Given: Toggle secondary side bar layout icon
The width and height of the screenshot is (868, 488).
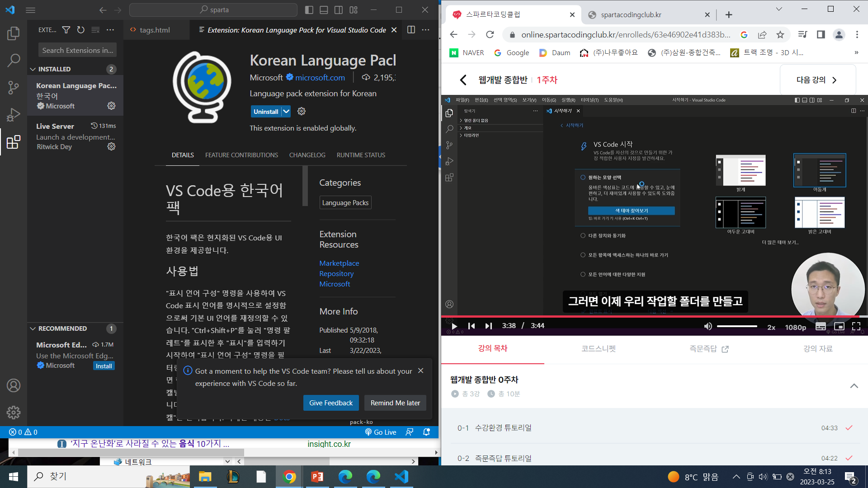Looking at the screenshot, I should [339, 10].
